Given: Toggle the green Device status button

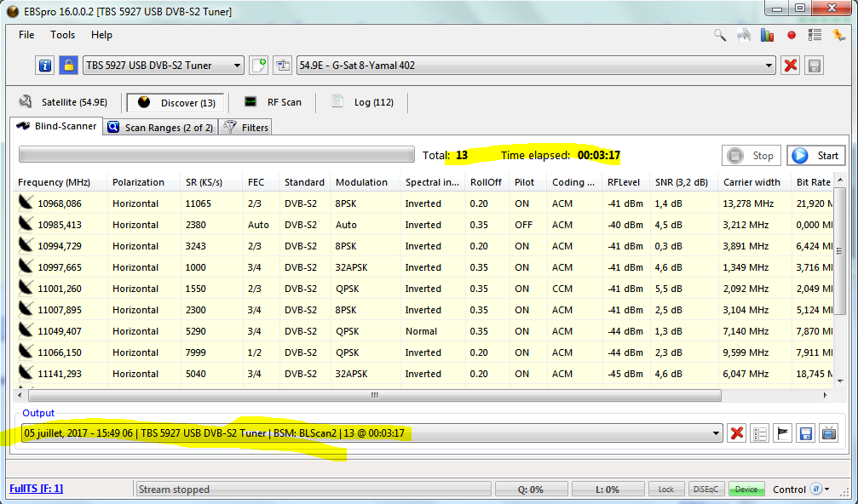Looking at the screenshot, I should [746, 490].
